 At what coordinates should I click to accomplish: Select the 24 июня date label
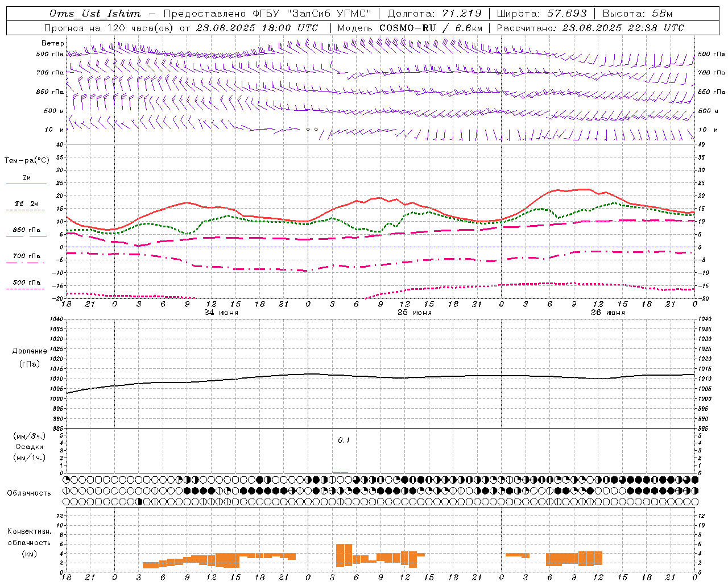(x=221, y=313)
